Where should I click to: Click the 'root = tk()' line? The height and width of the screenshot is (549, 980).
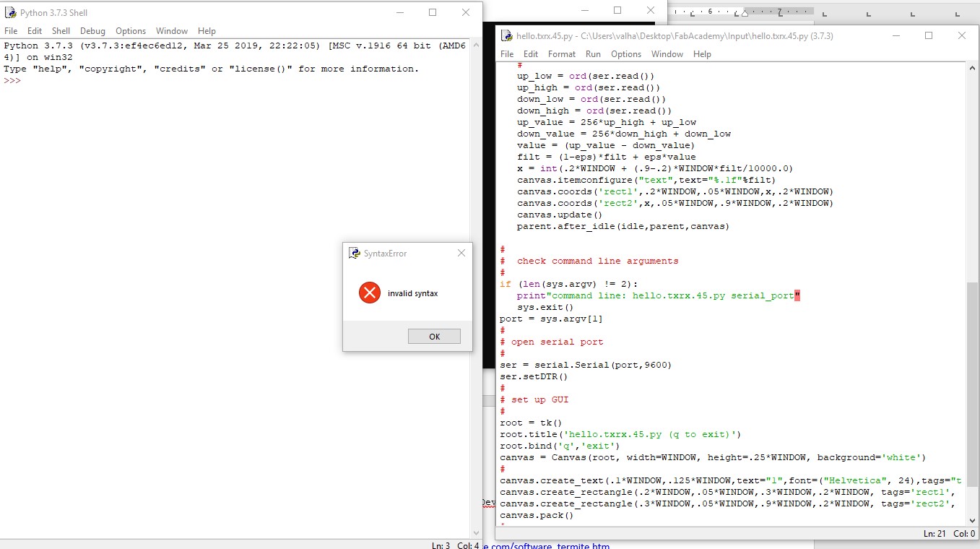tap(531, 423)
